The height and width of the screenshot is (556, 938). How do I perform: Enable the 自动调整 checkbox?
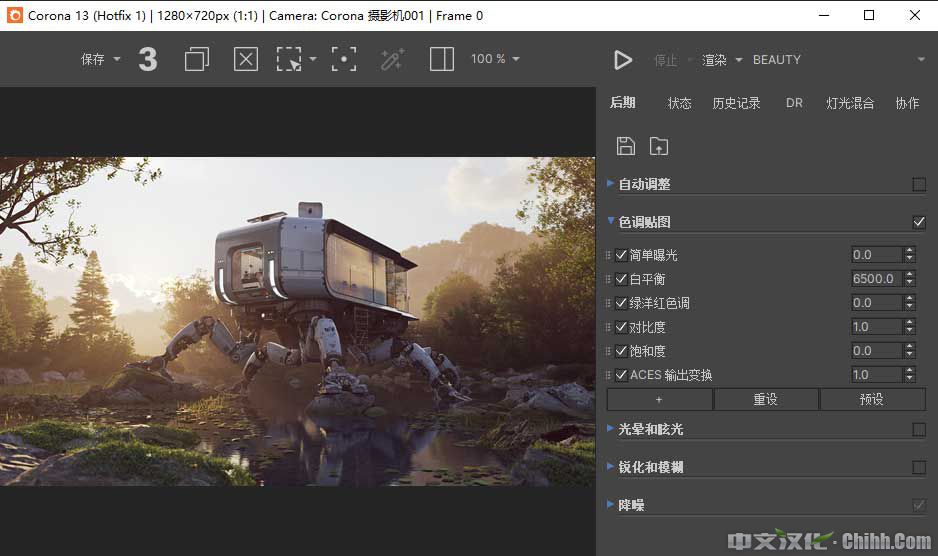click(919, 184)
